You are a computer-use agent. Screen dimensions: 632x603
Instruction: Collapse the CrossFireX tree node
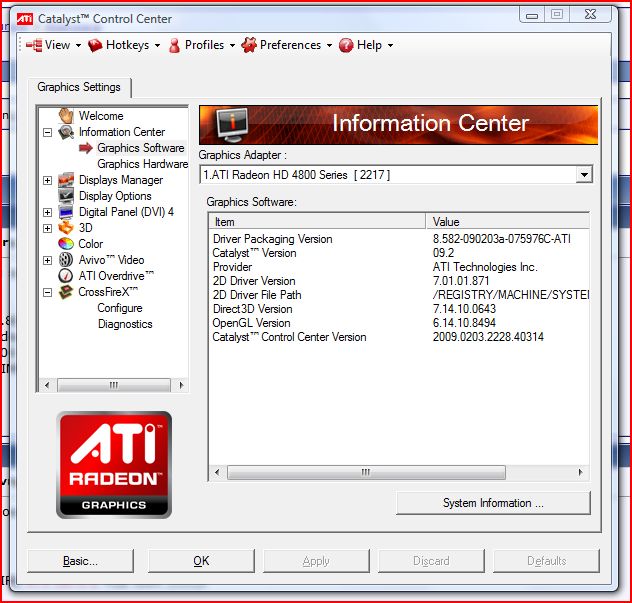pyautogui.click(x=48, y=292)
